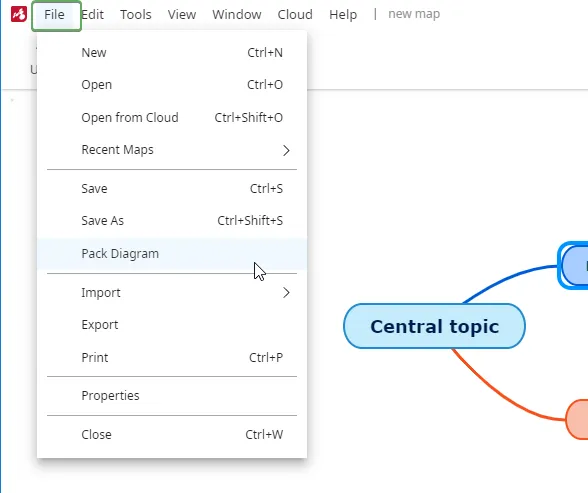
Task: Click the red app logo icon
Action: (x=18, y=14)
